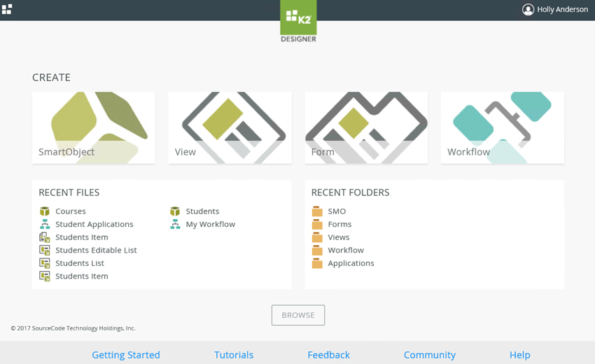Click the Applications folder icon
Viewport: 595px width, 364px height.
point(317,263)
